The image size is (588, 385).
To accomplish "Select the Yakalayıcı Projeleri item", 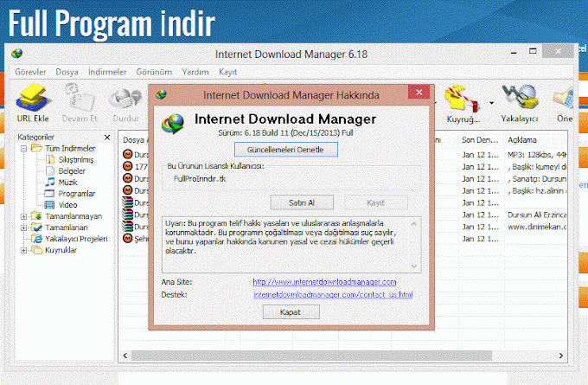I will [76, 239].
